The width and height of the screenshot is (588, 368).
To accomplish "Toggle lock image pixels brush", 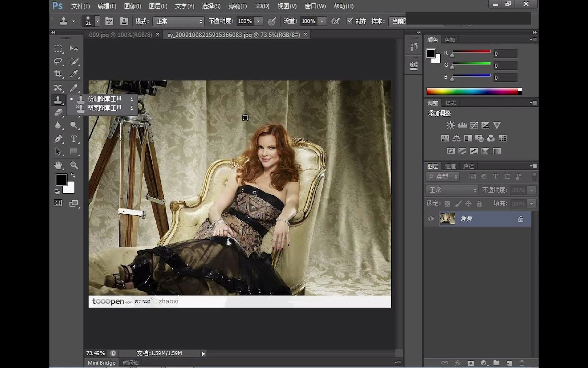I will pyautogui.click(x=458, y=204).
